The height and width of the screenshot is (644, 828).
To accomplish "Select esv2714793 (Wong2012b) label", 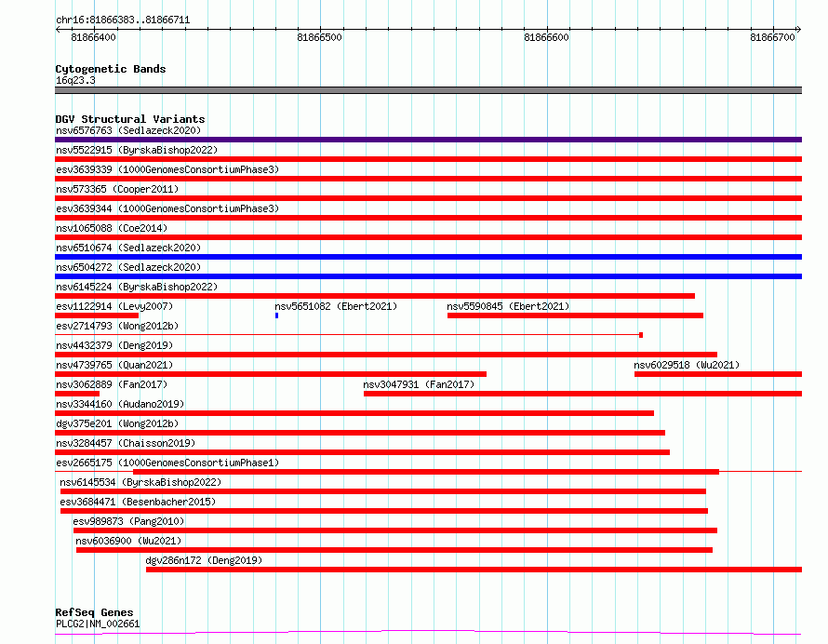I will [x=117, y=326].
